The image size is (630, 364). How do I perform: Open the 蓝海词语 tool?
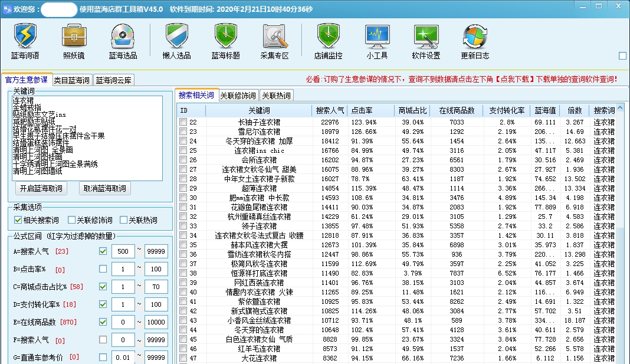25,41
